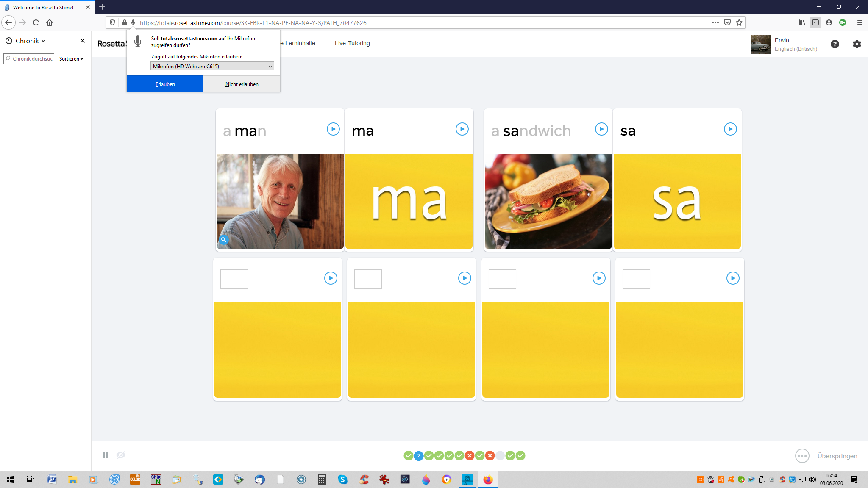868x488 pixels.
Task: Open the Sortieren dropdown
Action: pyautogui.click(x=71, y=59)
